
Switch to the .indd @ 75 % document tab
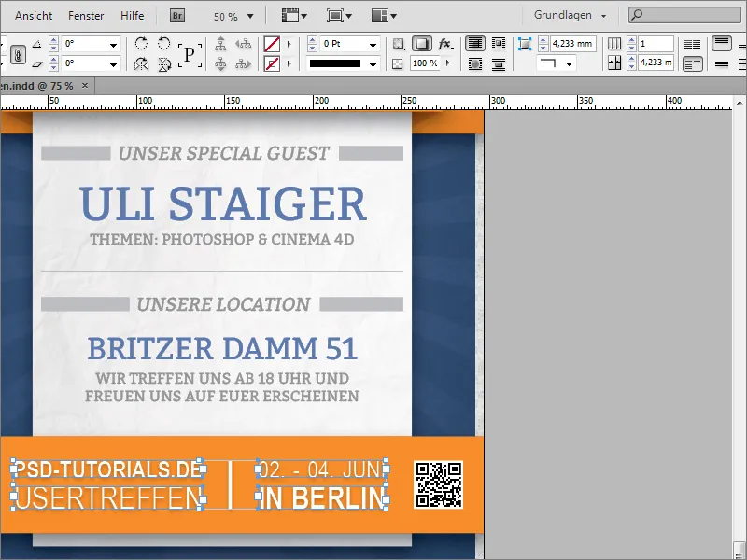37,86
